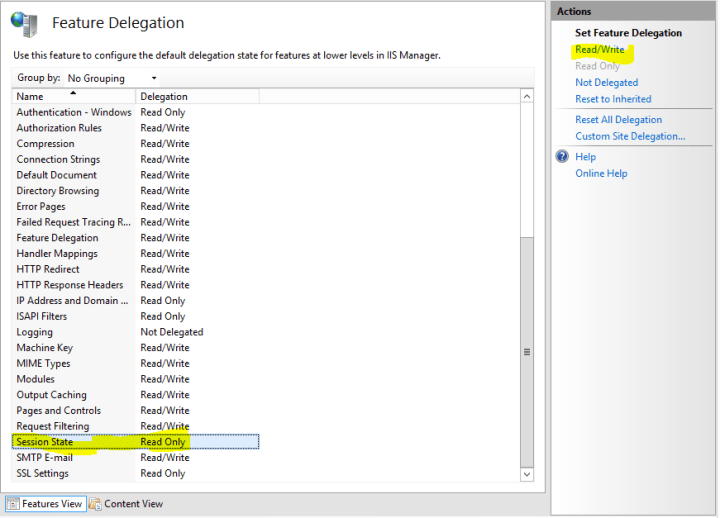Image resolution: width=720 pixels, height=518 pixels.
Task: Select the HTTP Response Headers row
Action: coord(135,285)
